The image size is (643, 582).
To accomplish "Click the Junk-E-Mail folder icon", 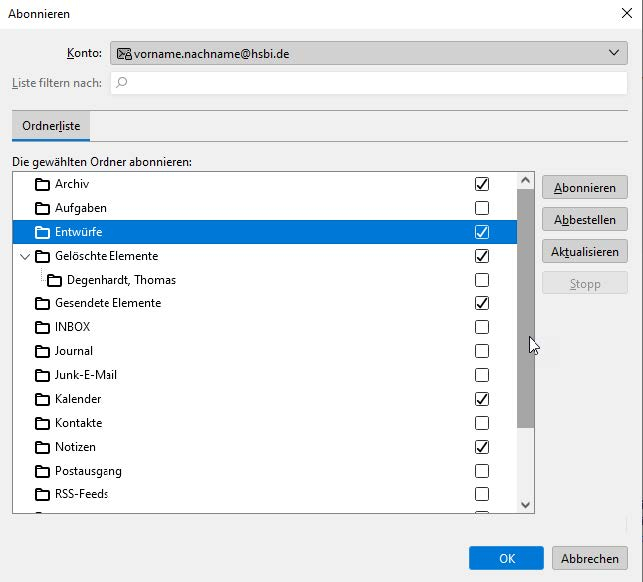I will pyautogui.click(x=42, y=375).
